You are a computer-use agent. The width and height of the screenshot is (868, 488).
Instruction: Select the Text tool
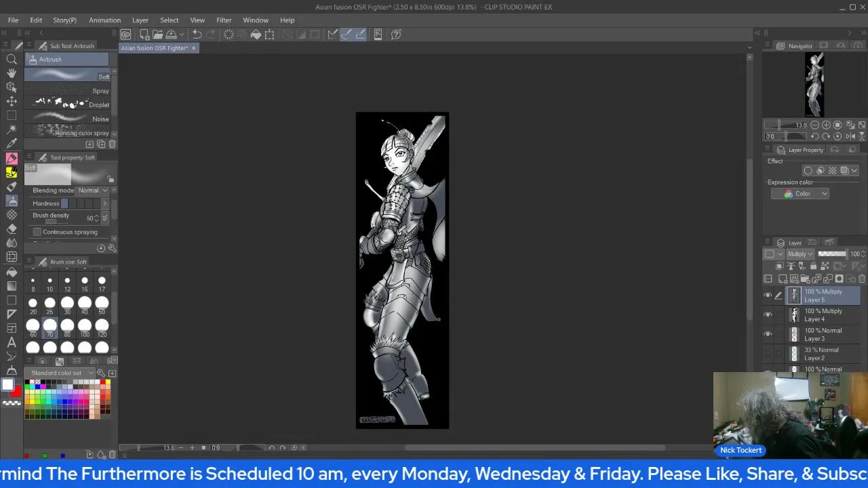pyautogui.click(x=12, y=342)
